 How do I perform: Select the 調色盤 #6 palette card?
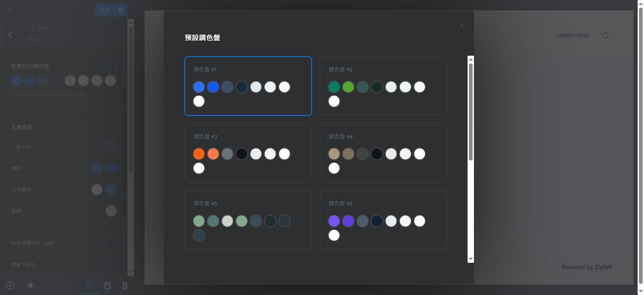[x=383, y=220]
